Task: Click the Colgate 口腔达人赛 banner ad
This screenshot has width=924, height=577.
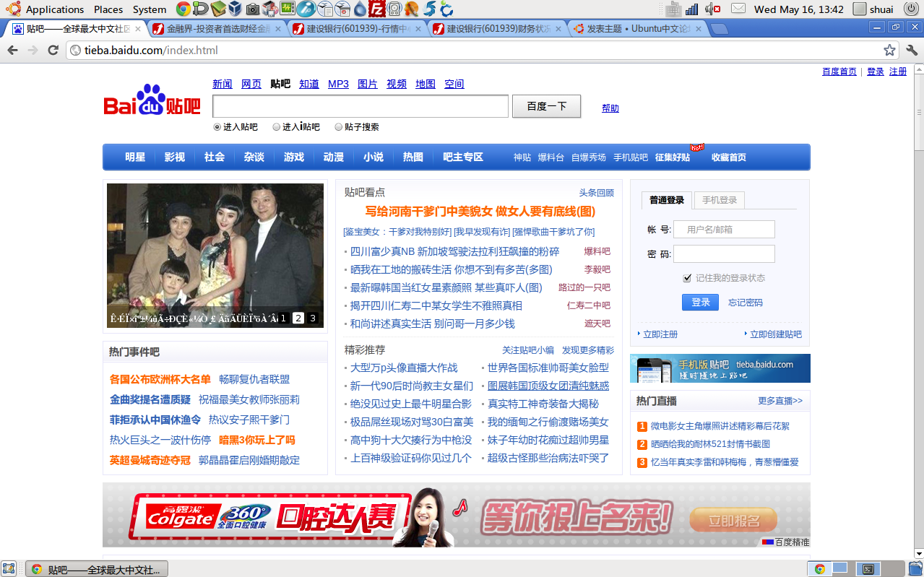Action: pyautogui.click(x=457, y=516)
